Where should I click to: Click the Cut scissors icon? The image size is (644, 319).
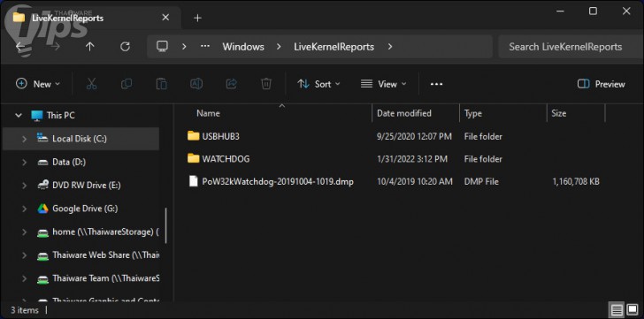92,84
